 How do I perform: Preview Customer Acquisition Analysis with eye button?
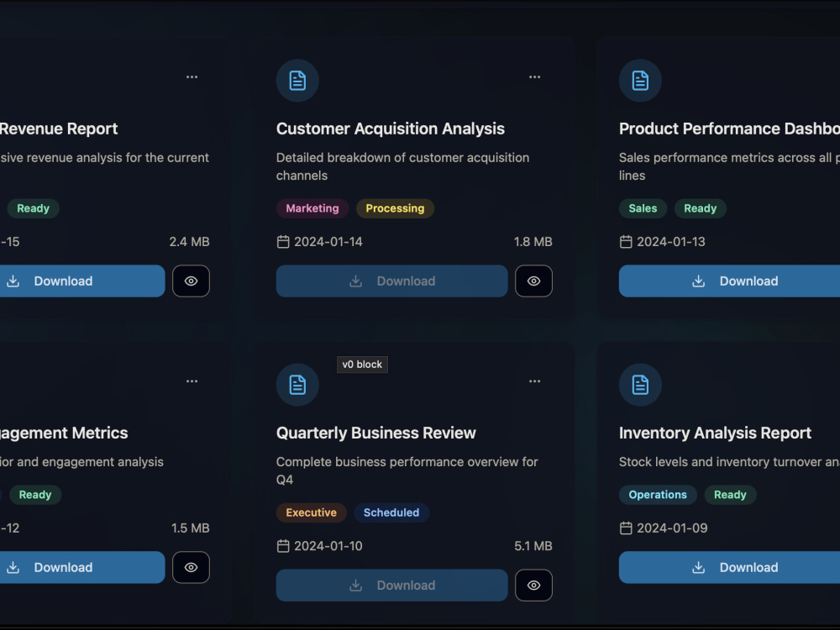(533, 281)
